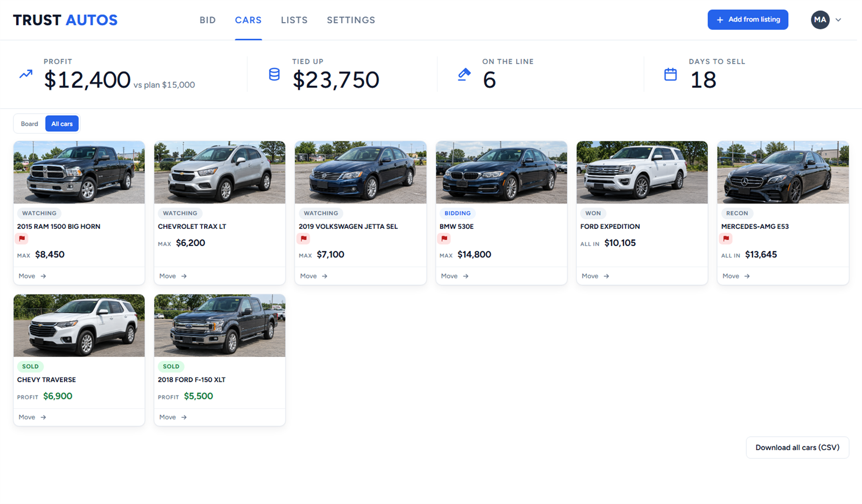
Task: Click the $6,900 profit value
Action: pos(58,396)
